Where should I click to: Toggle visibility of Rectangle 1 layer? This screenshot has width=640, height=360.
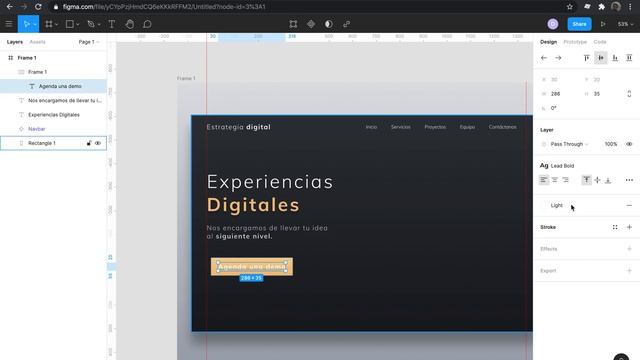click(98, 143)
